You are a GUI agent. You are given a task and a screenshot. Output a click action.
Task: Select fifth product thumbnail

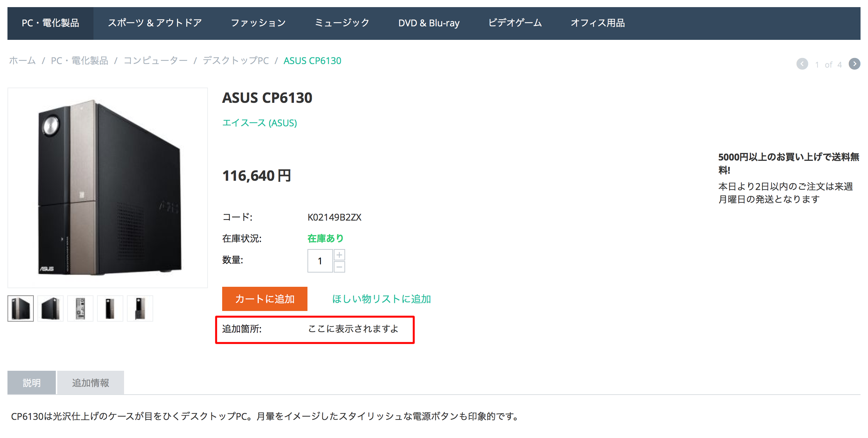(x=140, y=308)
